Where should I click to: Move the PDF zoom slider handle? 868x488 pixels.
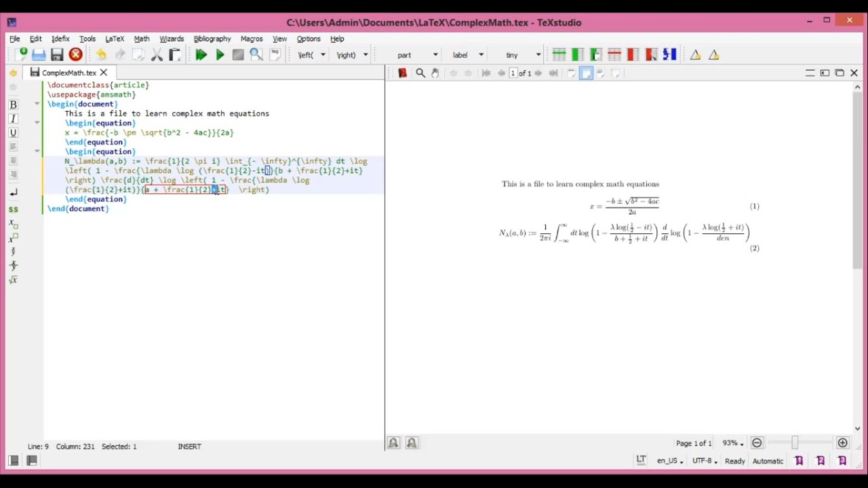[794, 443]
